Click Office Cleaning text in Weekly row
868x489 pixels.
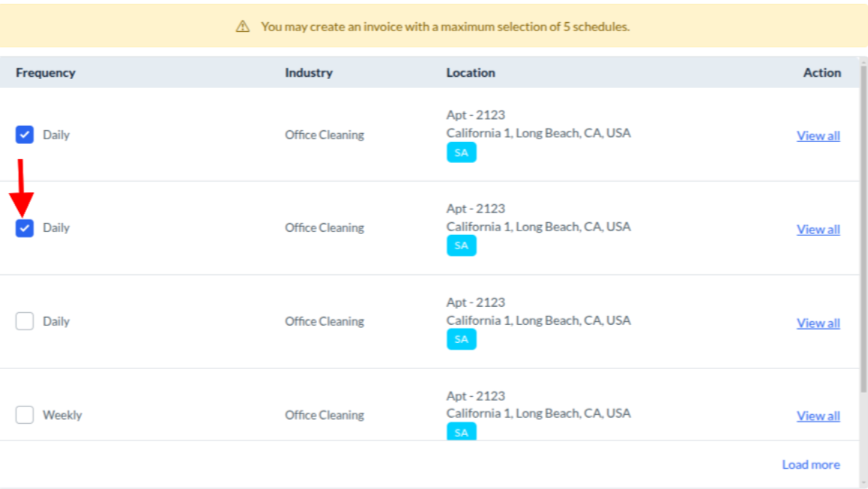(324, 415)
